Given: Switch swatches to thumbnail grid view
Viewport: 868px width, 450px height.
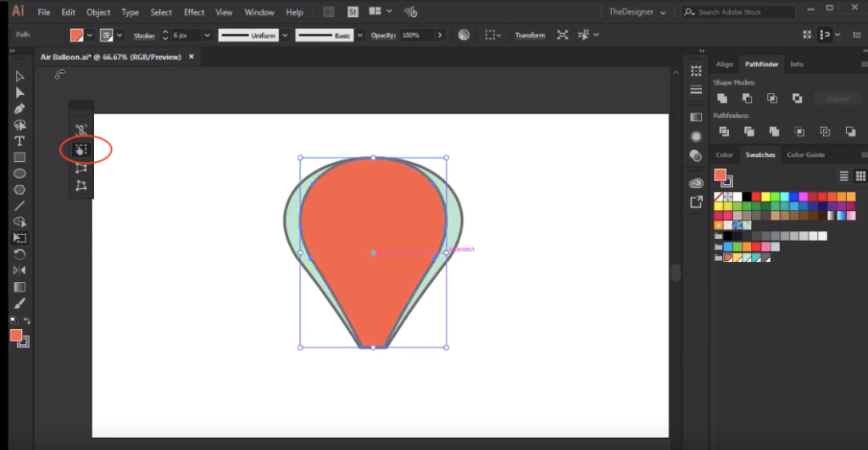Looking at the screenshot, I should 860,175.
